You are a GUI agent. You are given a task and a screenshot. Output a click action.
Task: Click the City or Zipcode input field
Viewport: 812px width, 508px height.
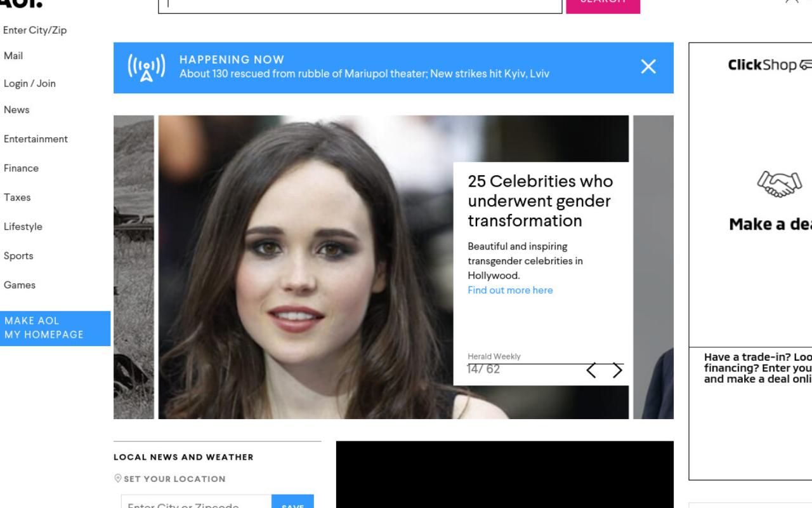[196, 503]
